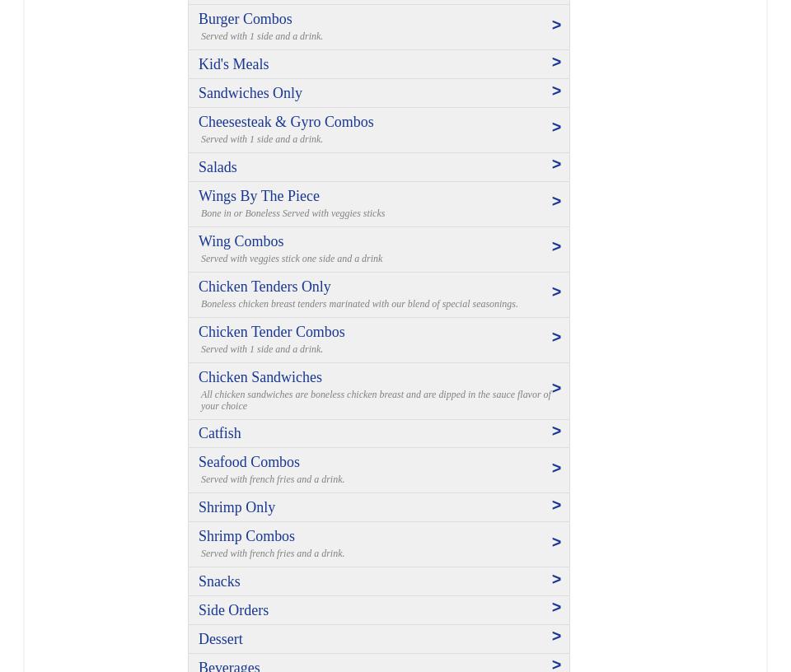Click the arrow for Wing Combos
The width and height of the screenshot is (791, 672).
556,247
